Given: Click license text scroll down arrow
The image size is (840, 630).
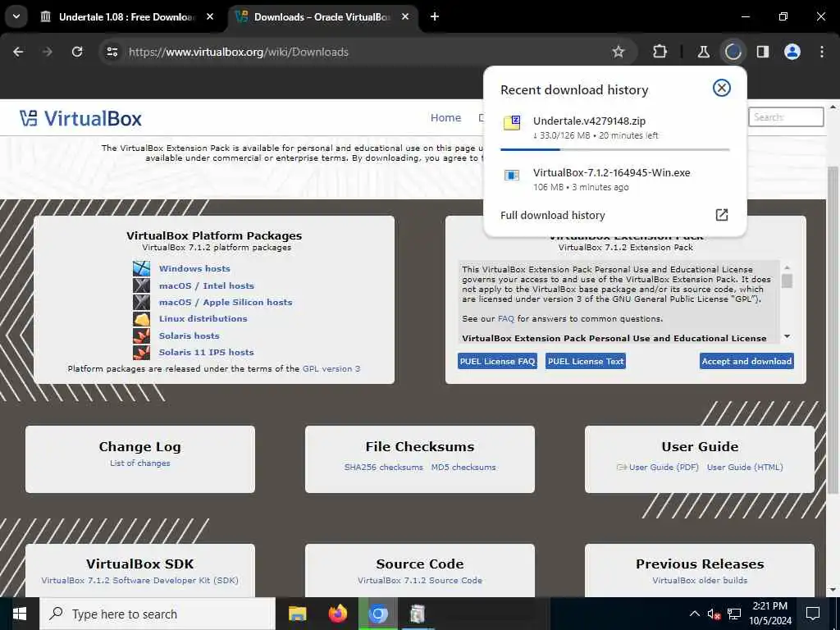Looking at the screenshot, I should (787, 336).
